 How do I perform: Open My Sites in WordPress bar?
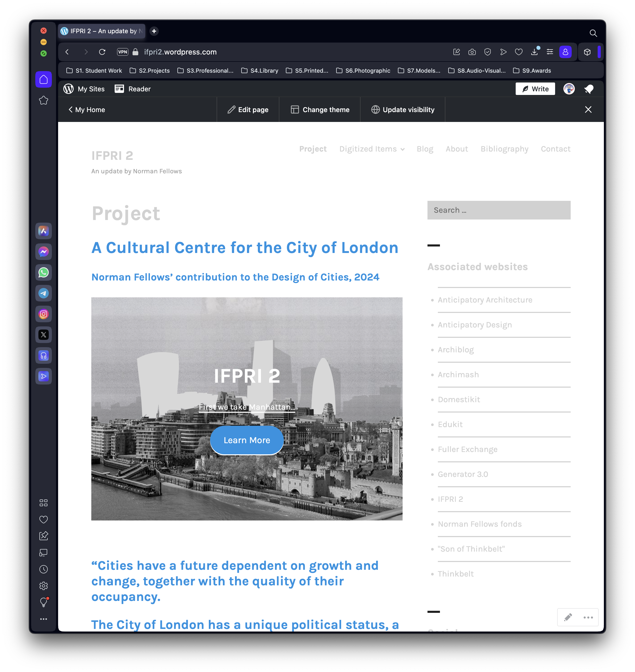click(84, 89)
